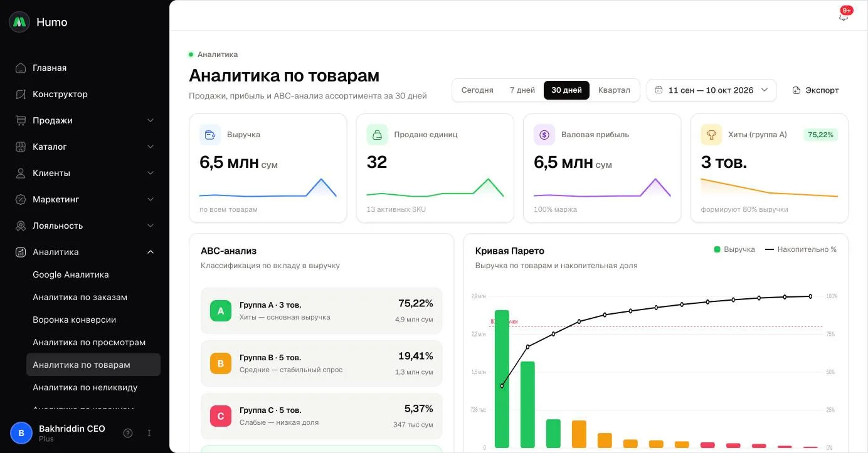This screenshot has height=453, width=868.
Task: Click the orange Группа B letter swatch
Action: [x=221, y=363]
